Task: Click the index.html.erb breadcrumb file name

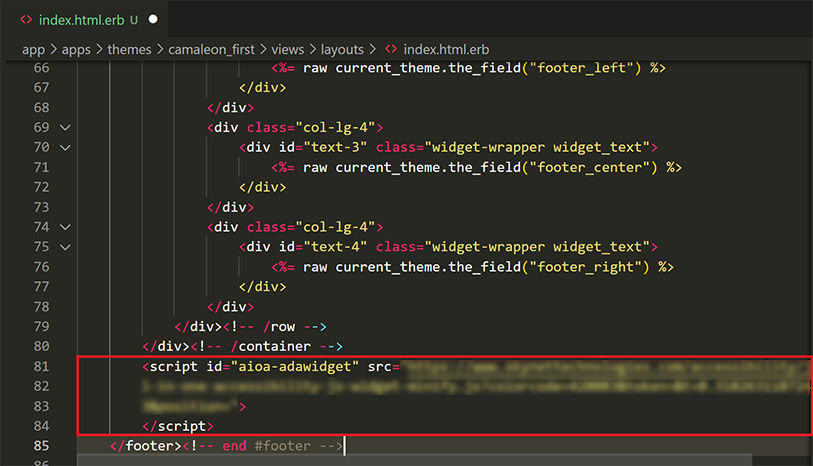Action: coord(446,49)
